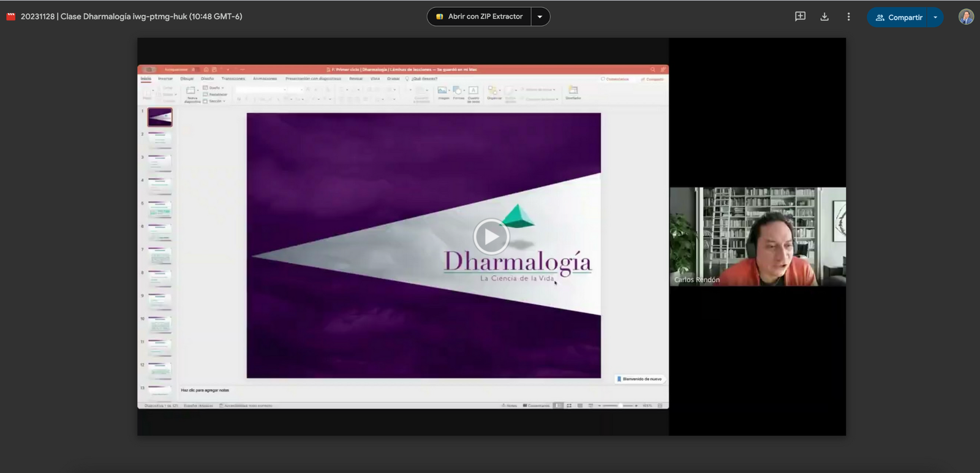Click the Cuadro de texto icon

tap(473, 91)
